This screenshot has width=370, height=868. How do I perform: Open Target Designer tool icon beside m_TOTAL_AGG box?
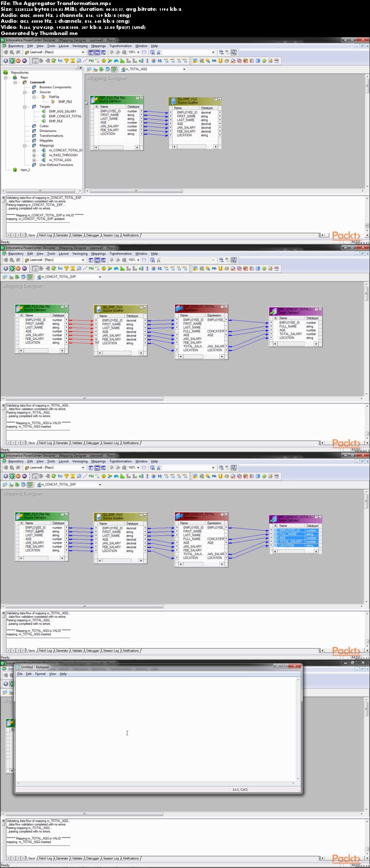[x=95, y=69]
